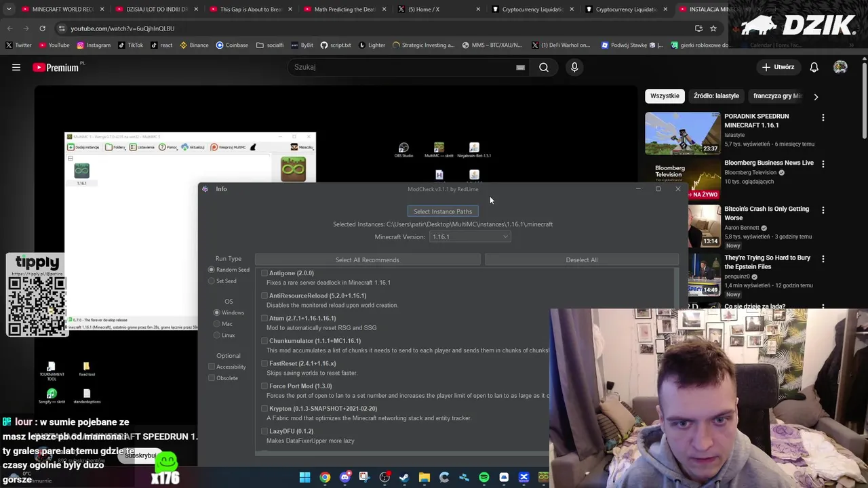Open YouTube notifications bell
The image size is (868, 488).
click(x=814, y=67)
